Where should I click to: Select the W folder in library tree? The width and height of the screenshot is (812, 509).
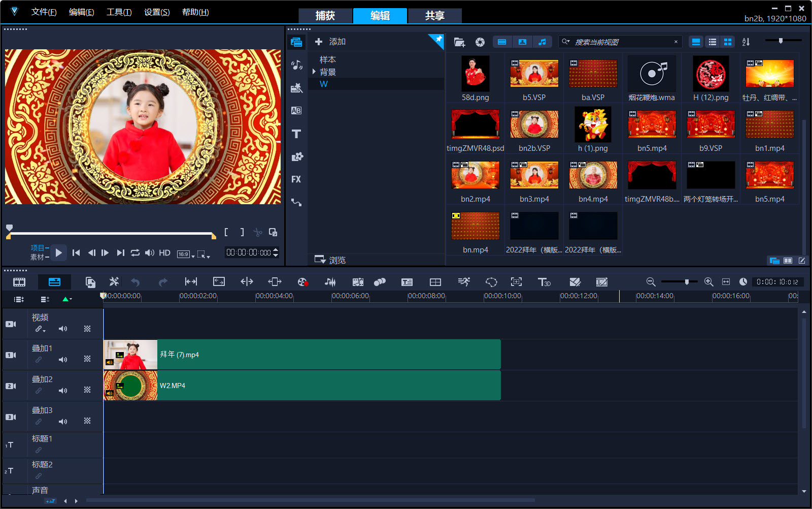tap(376, 84)
